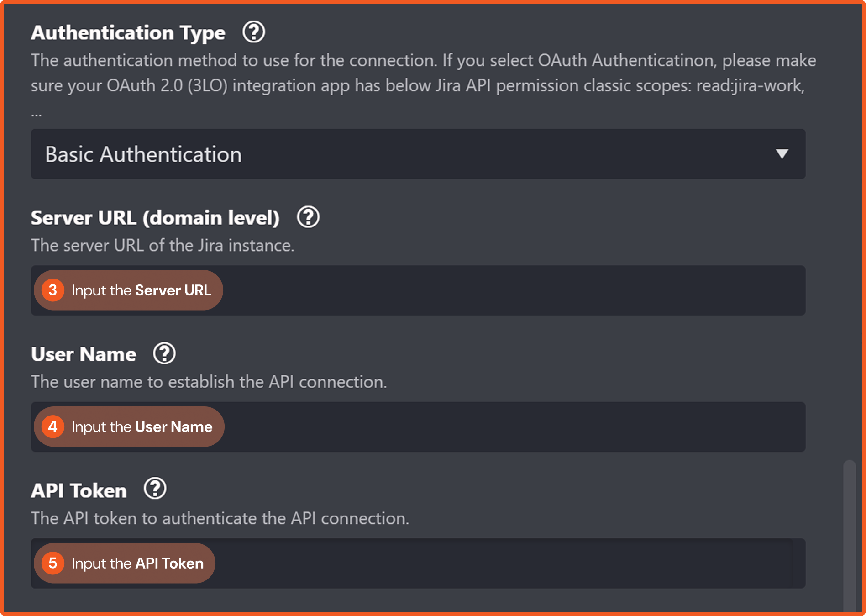
Task: Click the "Input the API Token" callout text
Action: (137, 563)
